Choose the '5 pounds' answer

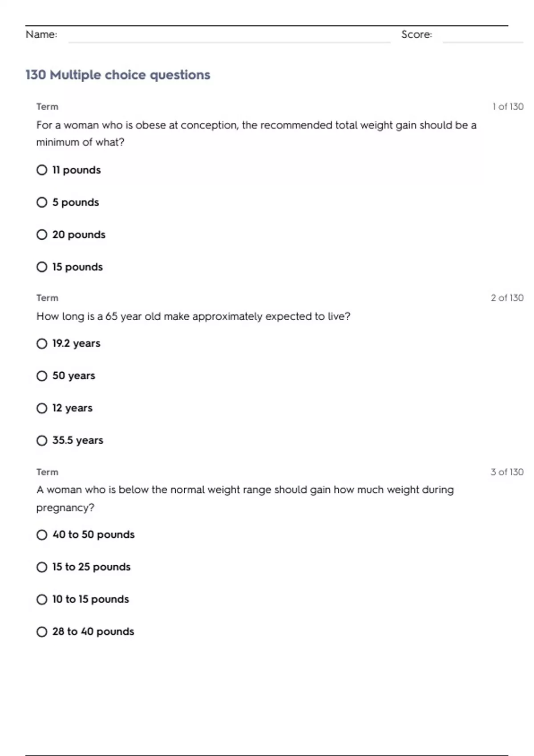[42, 202]
